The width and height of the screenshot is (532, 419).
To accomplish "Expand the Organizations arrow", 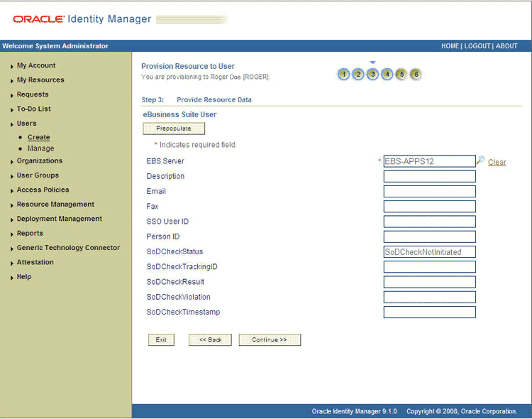I will [x=12, y=162].
